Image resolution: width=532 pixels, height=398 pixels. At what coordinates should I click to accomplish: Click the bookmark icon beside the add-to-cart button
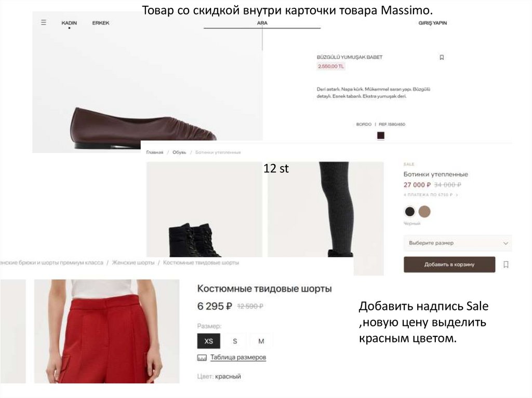[x=506, y=265]
